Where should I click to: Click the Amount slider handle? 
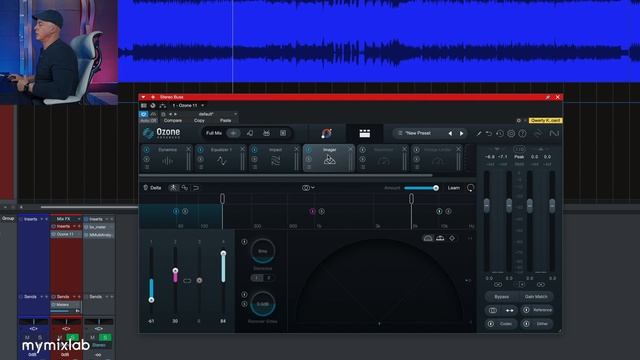pyautogui.click(x=436, y=188)
